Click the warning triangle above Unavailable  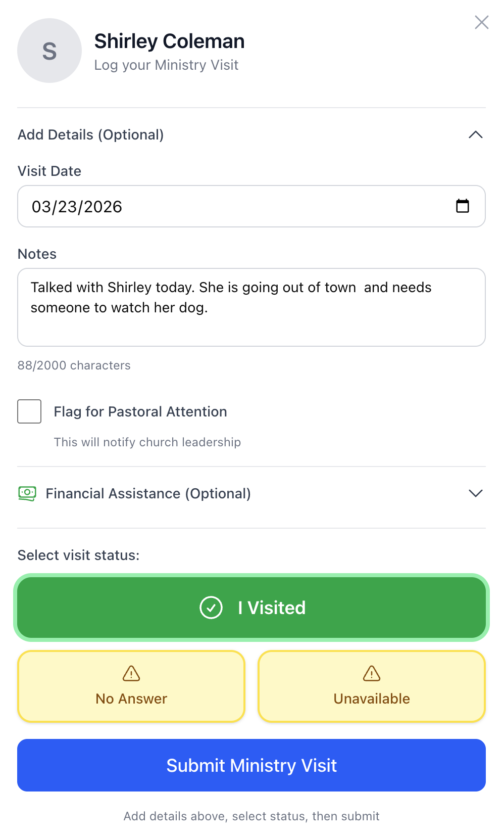pyautogui.click(x=371, y=674)
